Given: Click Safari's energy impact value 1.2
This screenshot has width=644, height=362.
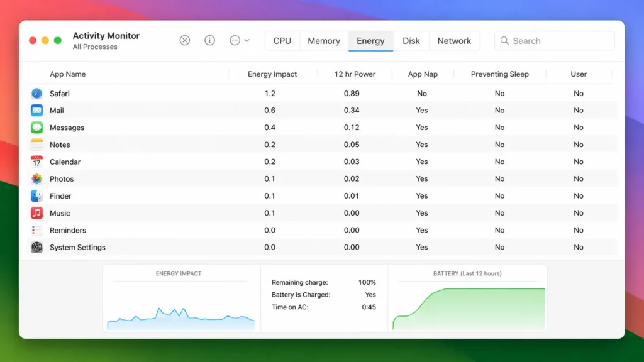Looking at the screenshot, I should click(270, 93).
